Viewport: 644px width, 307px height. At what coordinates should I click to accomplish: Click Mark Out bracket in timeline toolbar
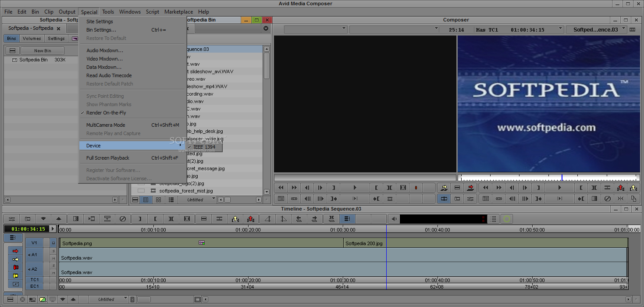[x=156, y=218]
